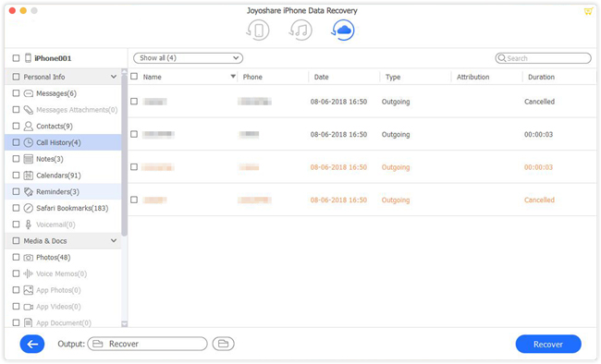Click the Messages speech bubble icon

29,93
